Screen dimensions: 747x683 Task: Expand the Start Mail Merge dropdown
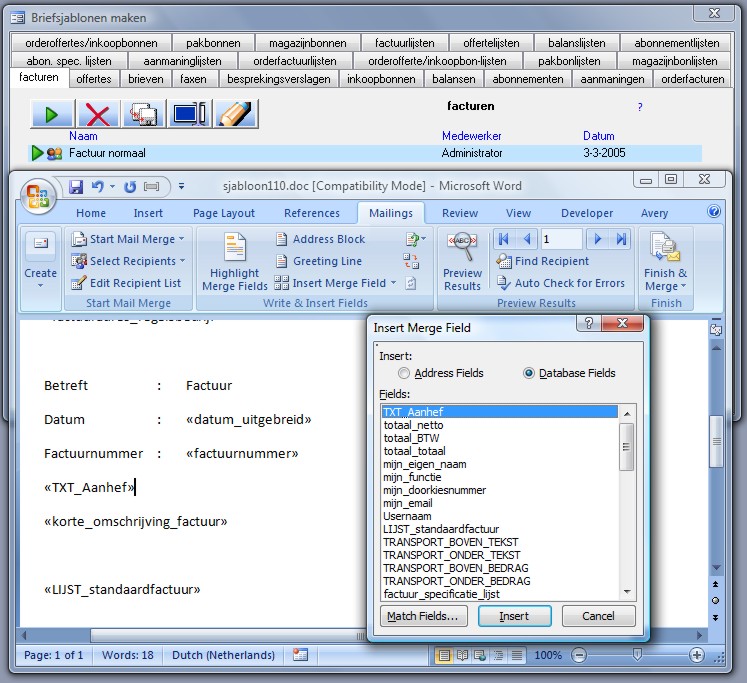coord(129,239)
